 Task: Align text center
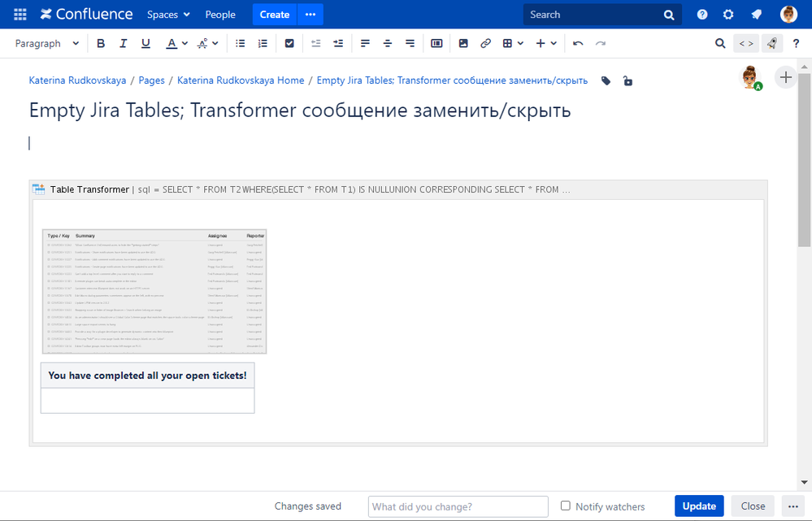pyautogui.click(x=388, y=44)
